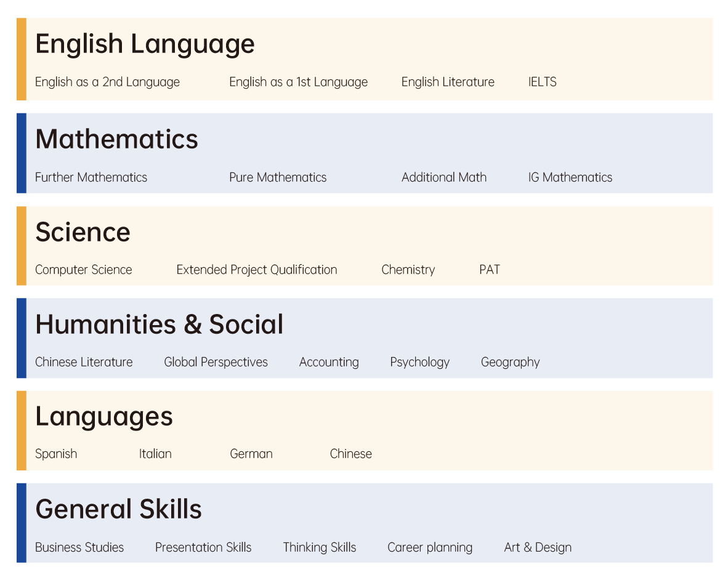The image size is (728, 580).
Task: Open the IELTS course link
Action: click(542, 82)
